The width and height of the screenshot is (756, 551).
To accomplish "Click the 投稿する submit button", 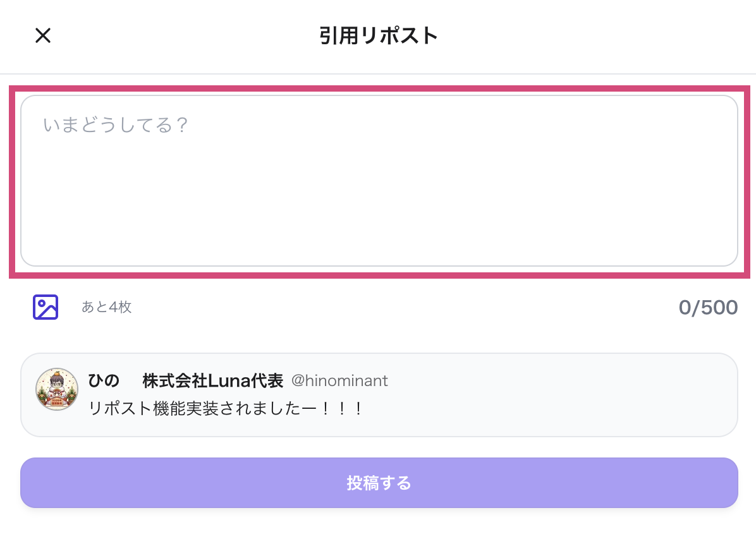I will 379,483.
